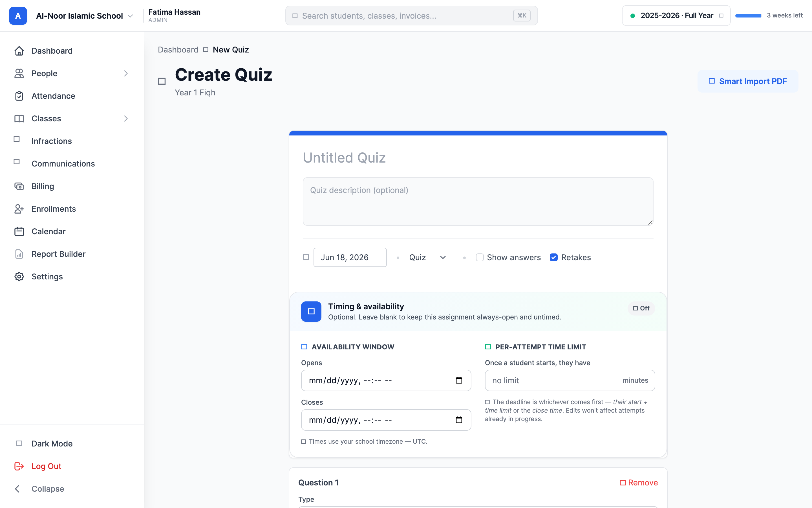
Task: Click the Smart Import PDF icon
Action: (x=711, y=81)
